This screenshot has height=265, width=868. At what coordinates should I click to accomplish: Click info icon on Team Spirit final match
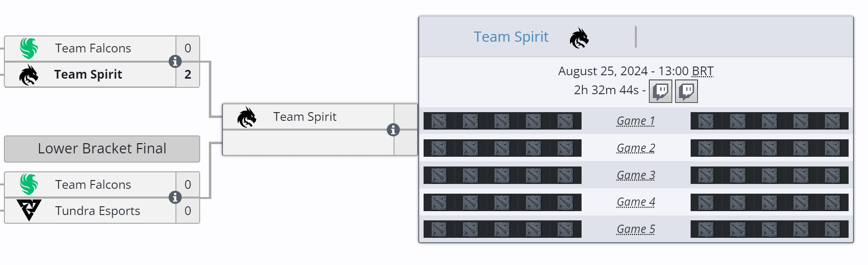[393, 130]
